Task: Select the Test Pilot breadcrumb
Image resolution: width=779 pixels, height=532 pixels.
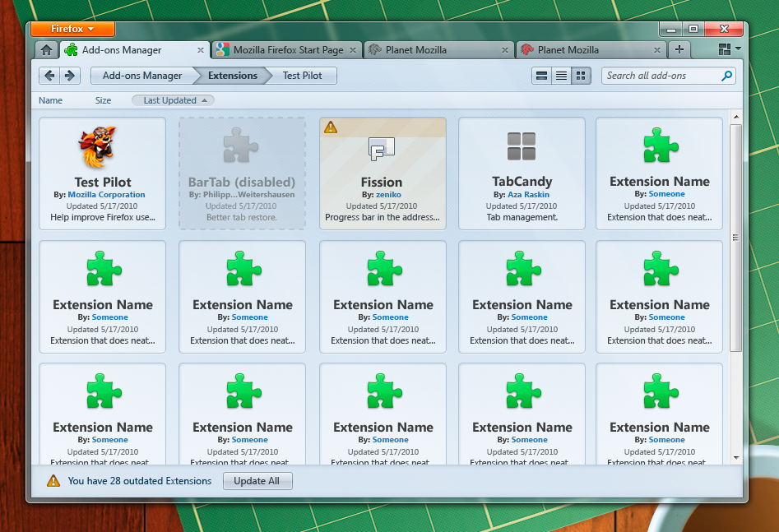Action: click(302, 76)
